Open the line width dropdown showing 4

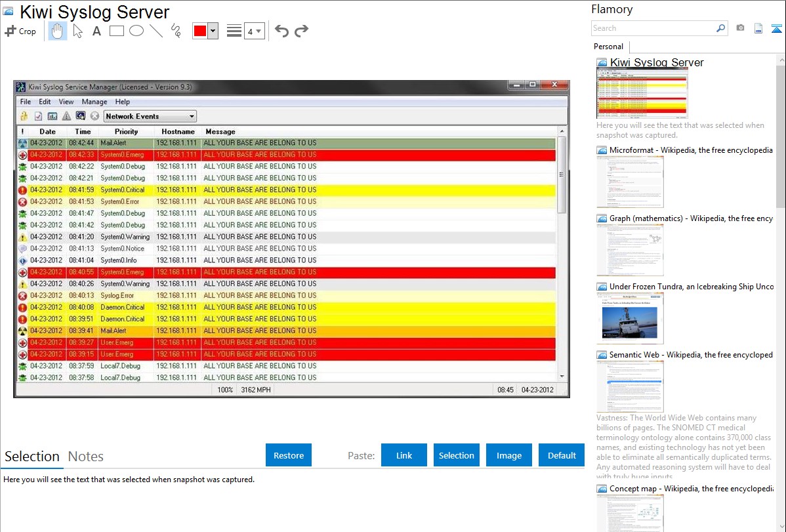254,31
